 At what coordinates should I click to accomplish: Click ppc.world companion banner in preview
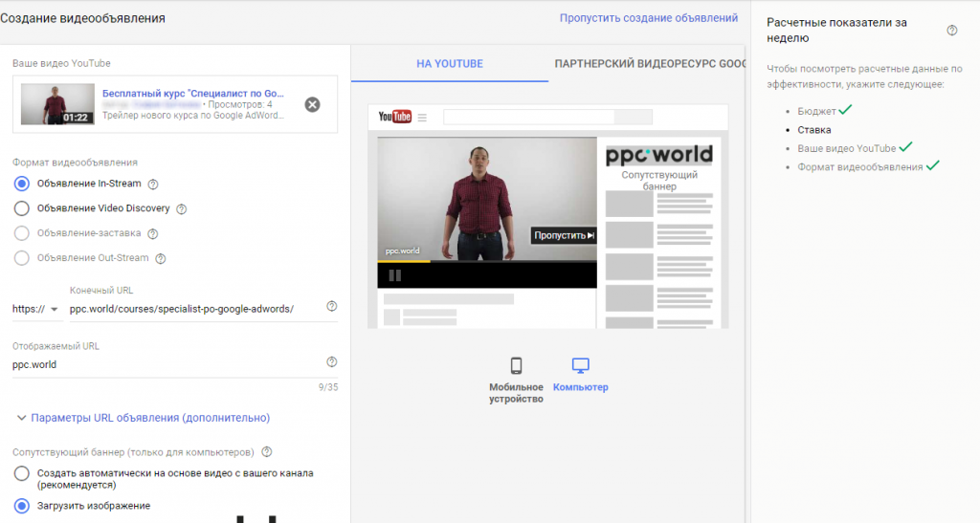point(659,156)
